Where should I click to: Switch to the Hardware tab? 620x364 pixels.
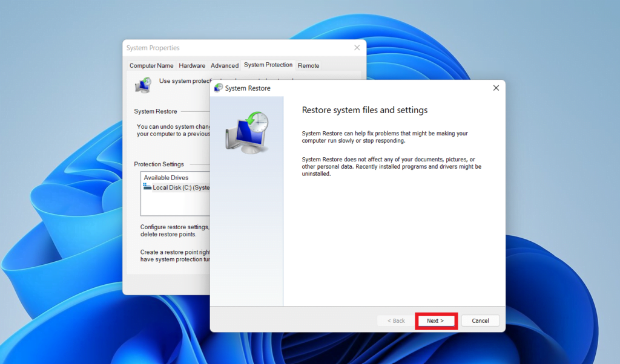[192, 65]
